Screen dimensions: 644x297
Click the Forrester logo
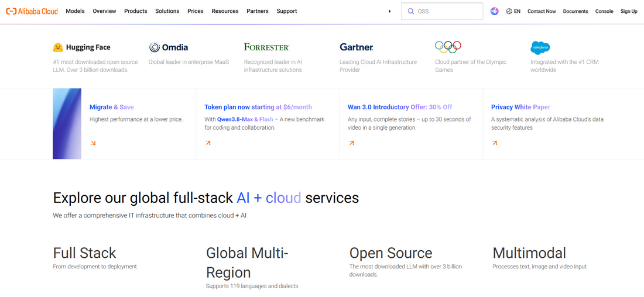(266, 47)
